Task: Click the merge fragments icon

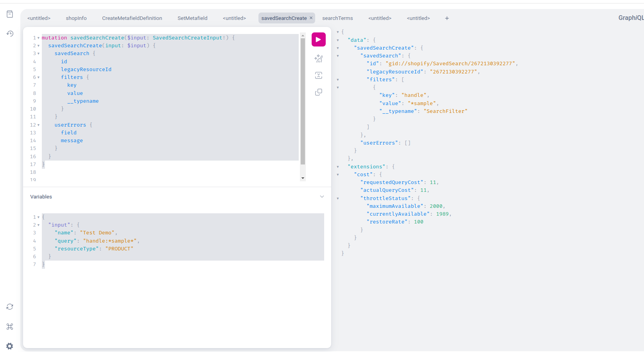Action: (318, 75)
